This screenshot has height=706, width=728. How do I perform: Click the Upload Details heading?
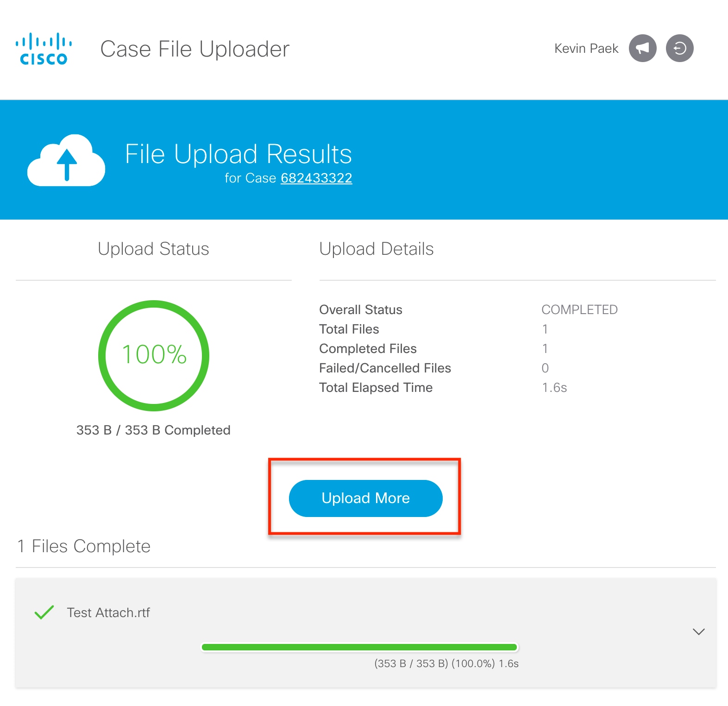[x=376, y=249]
